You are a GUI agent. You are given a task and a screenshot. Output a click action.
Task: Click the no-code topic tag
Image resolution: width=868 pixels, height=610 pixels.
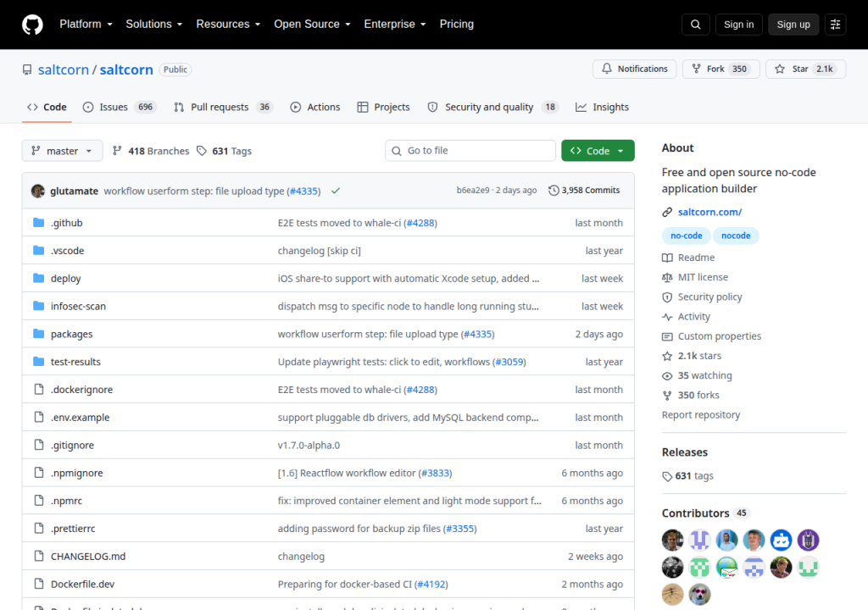(686, 236)
